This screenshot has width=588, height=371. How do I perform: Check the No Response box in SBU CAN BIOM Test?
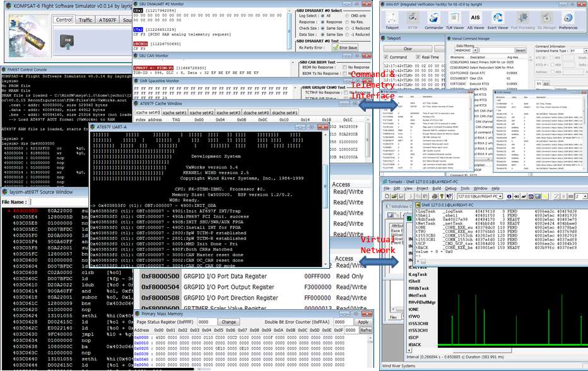point(344,68)
